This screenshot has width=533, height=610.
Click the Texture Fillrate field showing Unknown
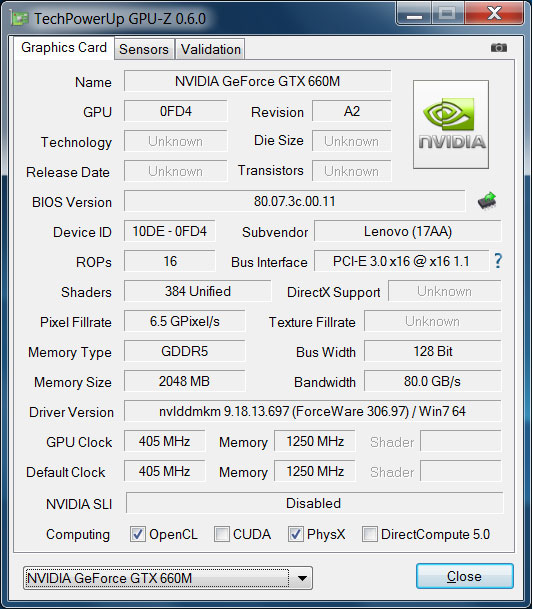433,321
